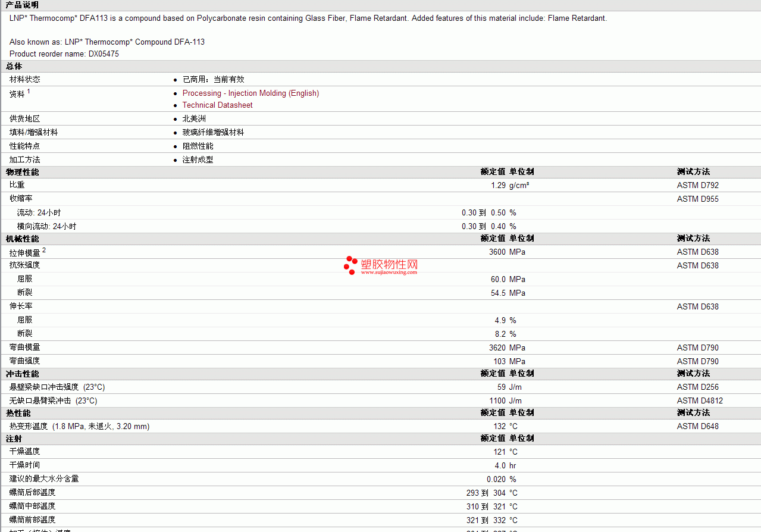Click the 拉伸模量 value 3600 MPa
This screenshot has width=761, height=532.
click(x=507, y=252)
